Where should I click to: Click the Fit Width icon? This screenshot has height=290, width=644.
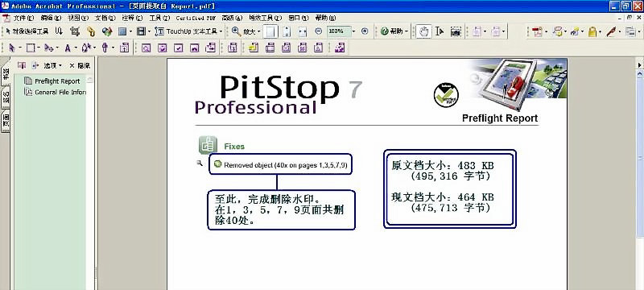tap(303, 31)
